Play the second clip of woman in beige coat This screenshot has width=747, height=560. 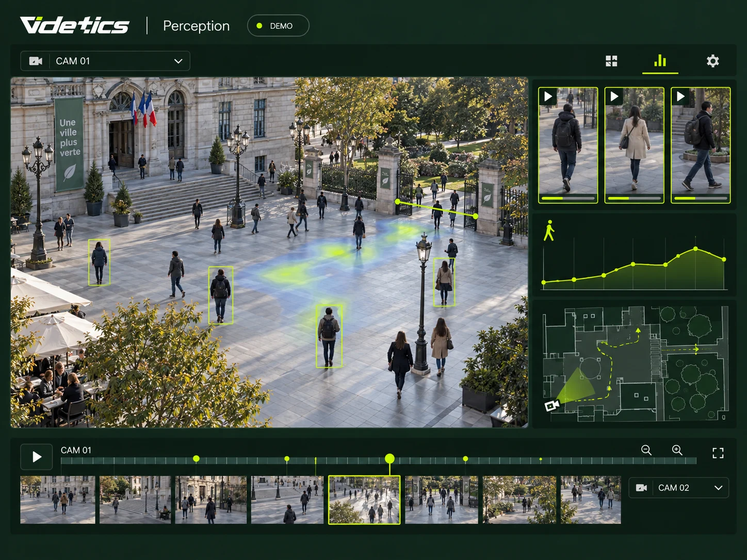(x=614, y=96)
